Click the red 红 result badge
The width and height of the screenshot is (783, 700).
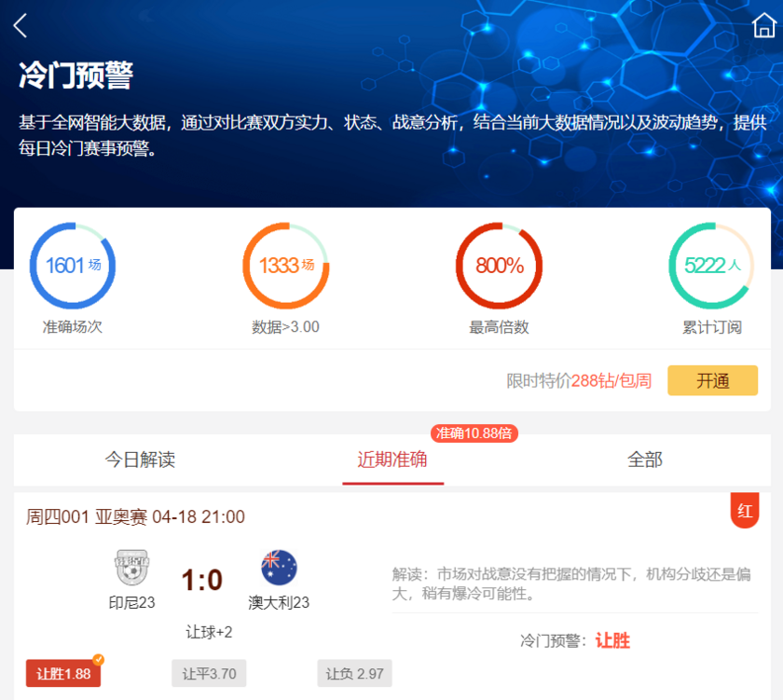coord(745,510)
